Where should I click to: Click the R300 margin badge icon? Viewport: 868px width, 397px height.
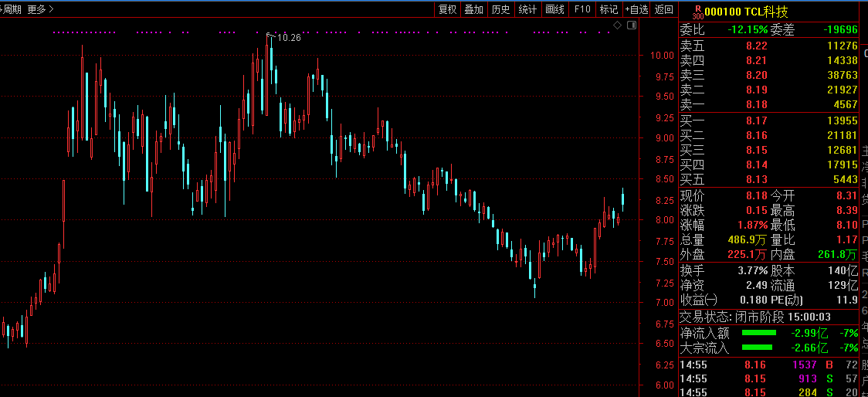click(697, 12)
